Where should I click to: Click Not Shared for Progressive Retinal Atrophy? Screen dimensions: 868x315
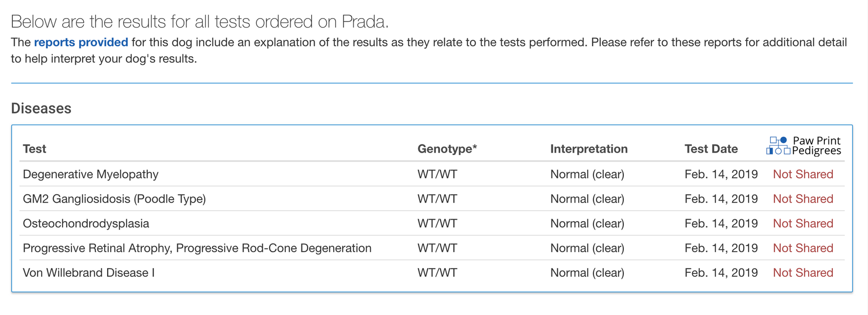point(803,248)
